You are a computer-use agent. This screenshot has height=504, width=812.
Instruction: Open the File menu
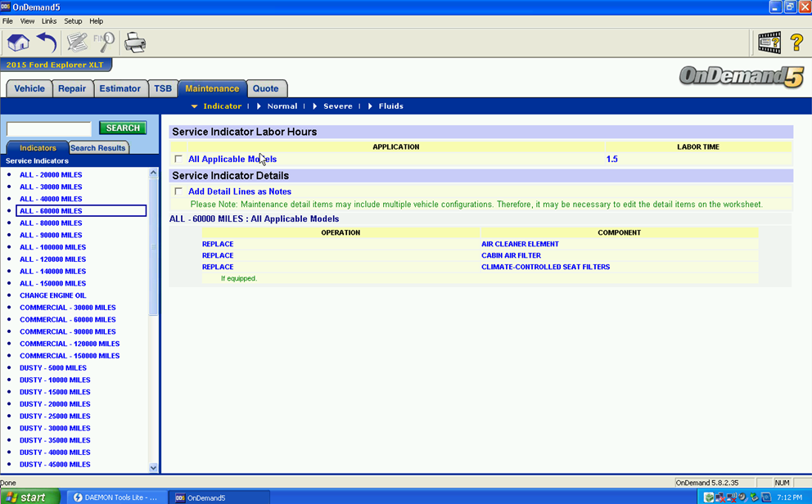(x=7, y=21)
